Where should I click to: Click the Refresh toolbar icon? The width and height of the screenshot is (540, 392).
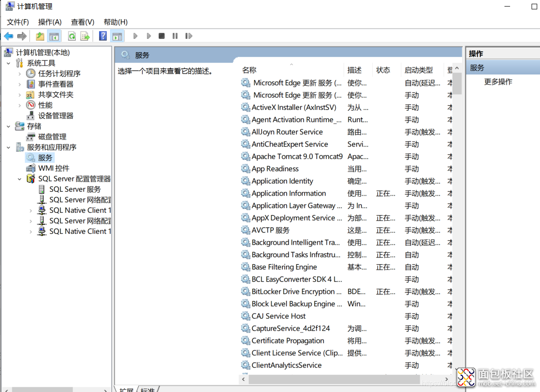tap(72, 36)
